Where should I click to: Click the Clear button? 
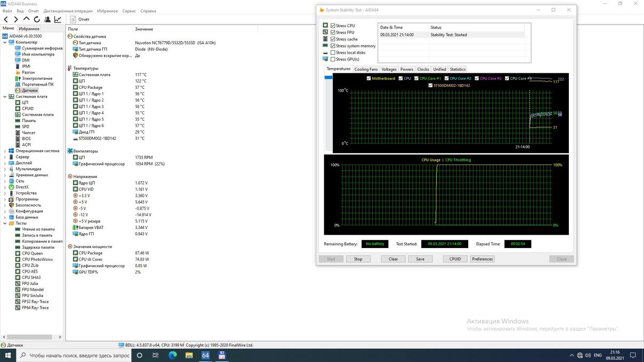(x=393, y=259)
